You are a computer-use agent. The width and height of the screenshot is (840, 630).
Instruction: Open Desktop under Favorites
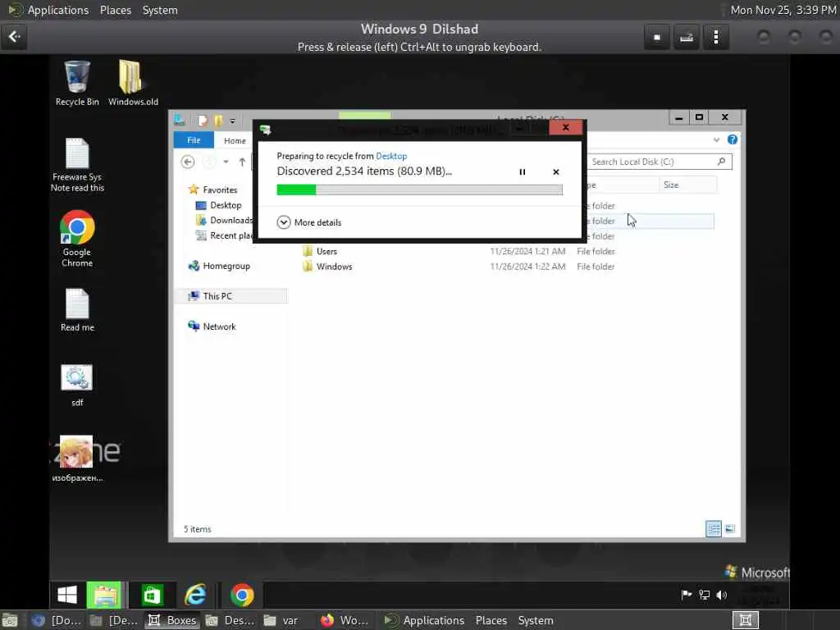tap(218, 205)
